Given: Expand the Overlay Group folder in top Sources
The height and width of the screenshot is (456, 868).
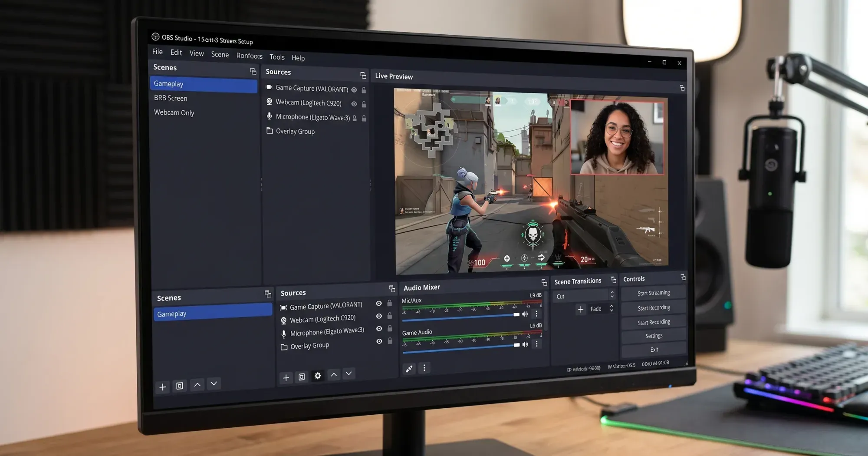Looking at the screenshot, I should tap(270, 131).
